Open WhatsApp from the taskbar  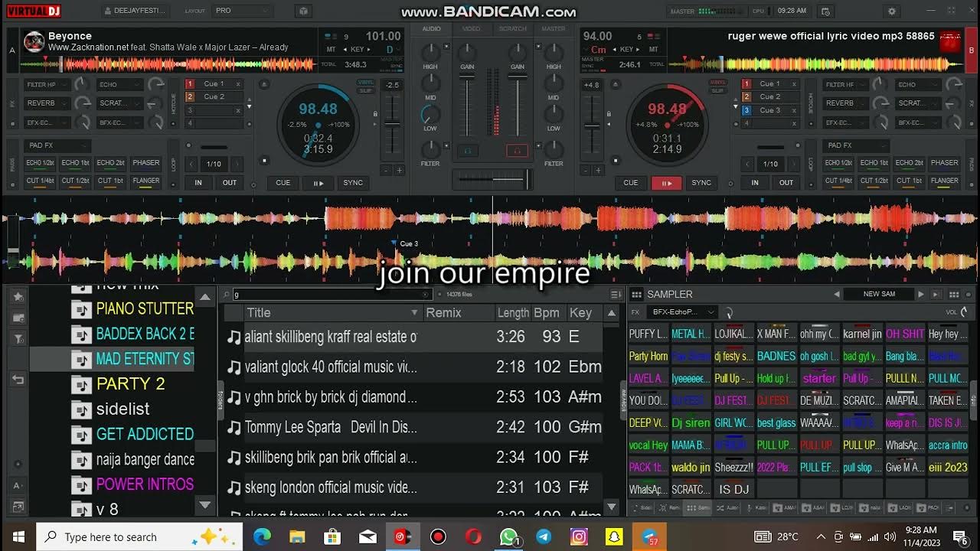(x=508, y=537)
